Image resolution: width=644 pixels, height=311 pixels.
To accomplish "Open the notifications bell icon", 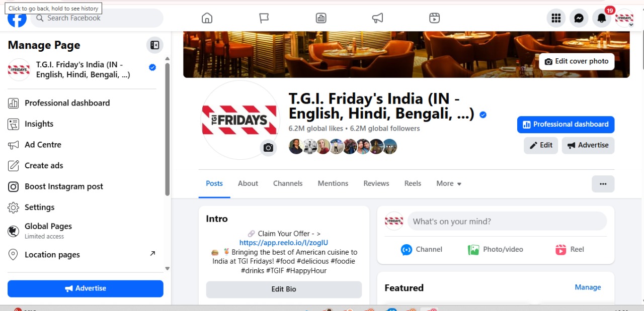I will (x=602, y=18).
